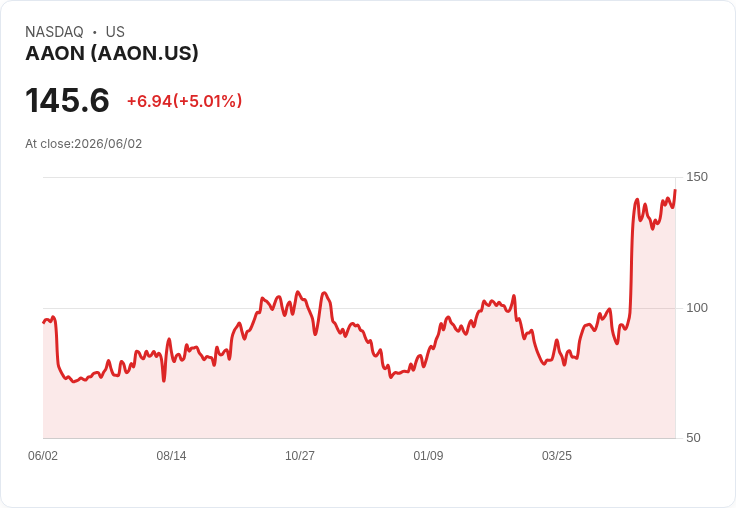The height and width of the screenshot is (508, 736).
Task: Click the NASDAQ exchange label
Action: tap(54, 32)
